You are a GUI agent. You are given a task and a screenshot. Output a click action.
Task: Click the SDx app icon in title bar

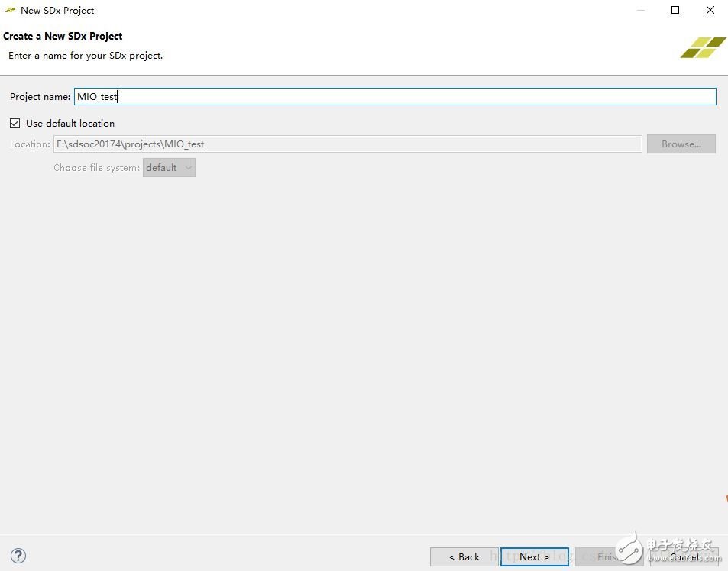(10, 11)
